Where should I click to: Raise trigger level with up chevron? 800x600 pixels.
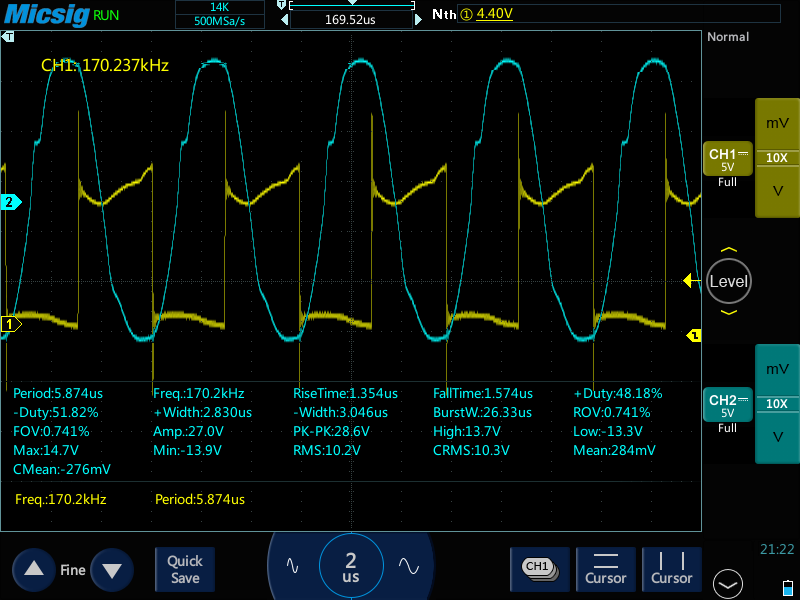click(729, 250)
